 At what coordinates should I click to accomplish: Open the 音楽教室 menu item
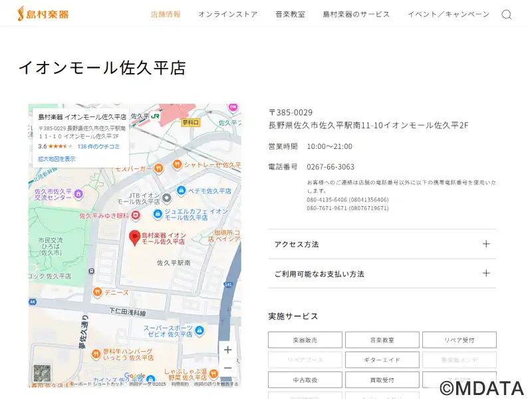(290, 14)
